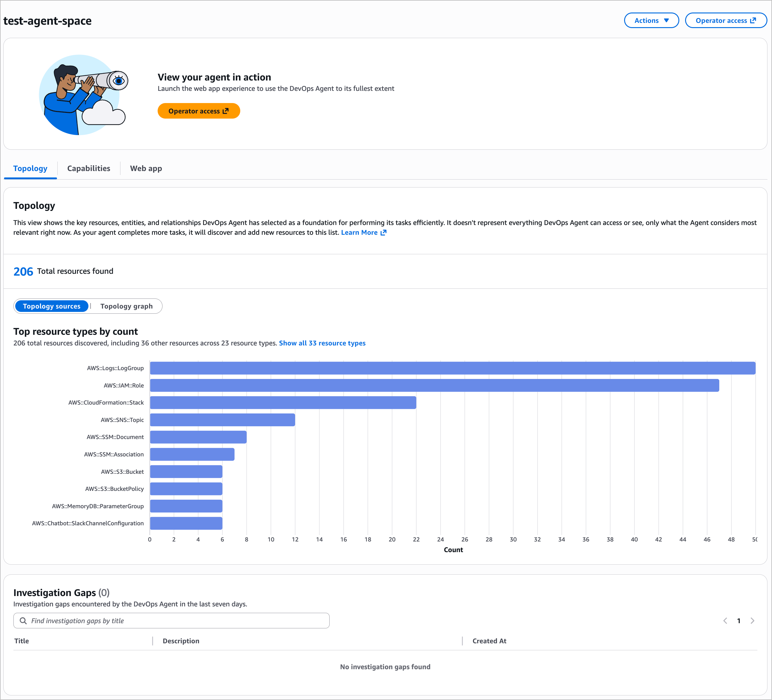
Task: Click the AWS::CloudFormation::Stack bar
Action: tap(283, 402)
